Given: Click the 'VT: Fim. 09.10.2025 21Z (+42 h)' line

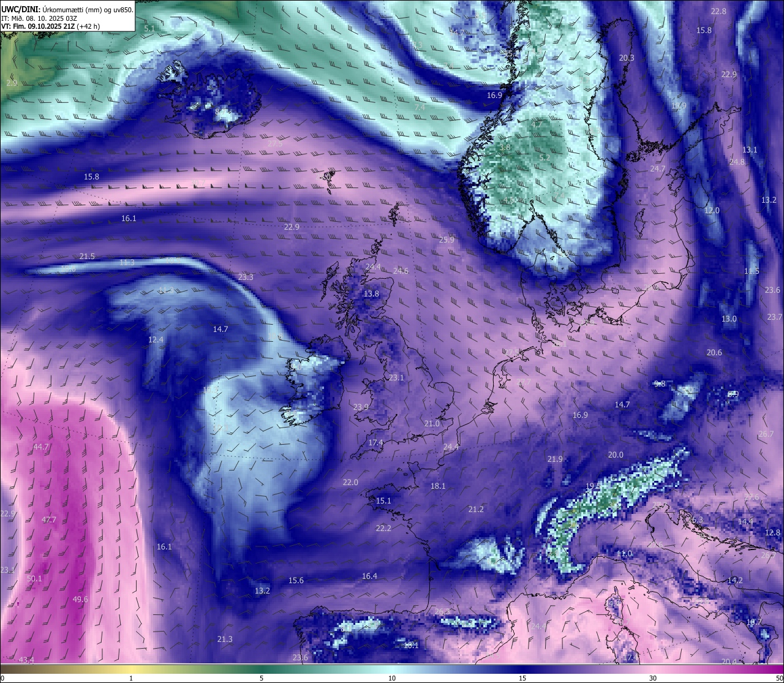Looking at the screenshot, I should [x=50, y=26].
